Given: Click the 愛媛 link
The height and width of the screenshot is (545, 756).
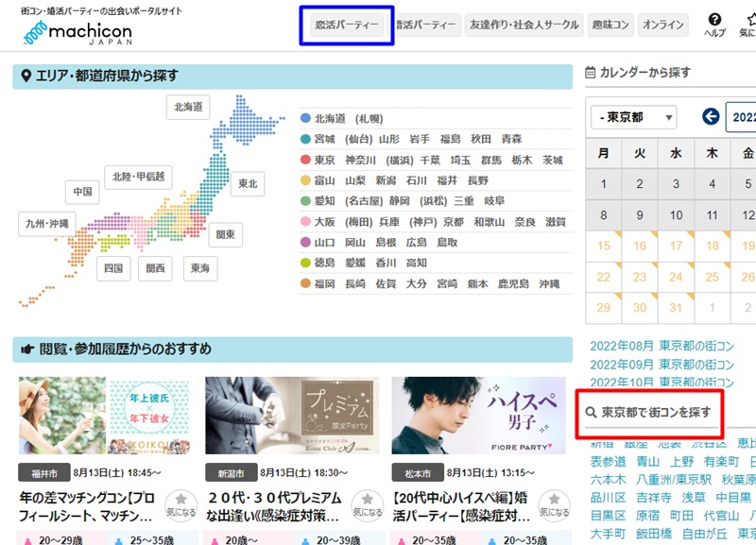Looking at the screenshot, I should (x=355, y=264).
